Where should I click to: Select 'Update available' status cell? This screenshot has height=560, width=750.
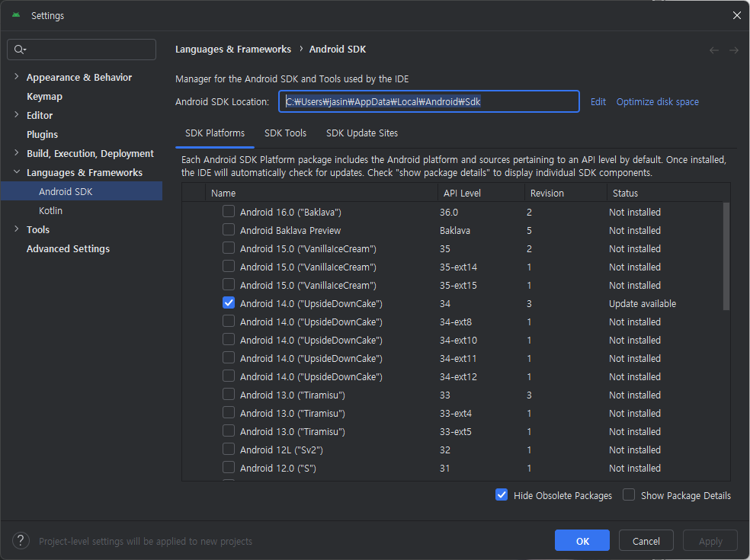click(643, 304)
